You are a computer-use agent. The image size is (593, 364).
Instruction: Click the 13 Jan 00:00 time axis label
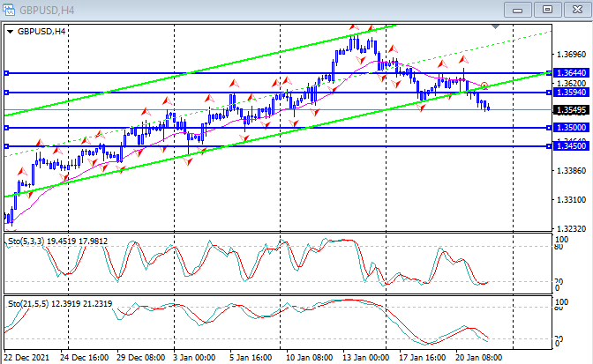(x=365, y=357)
